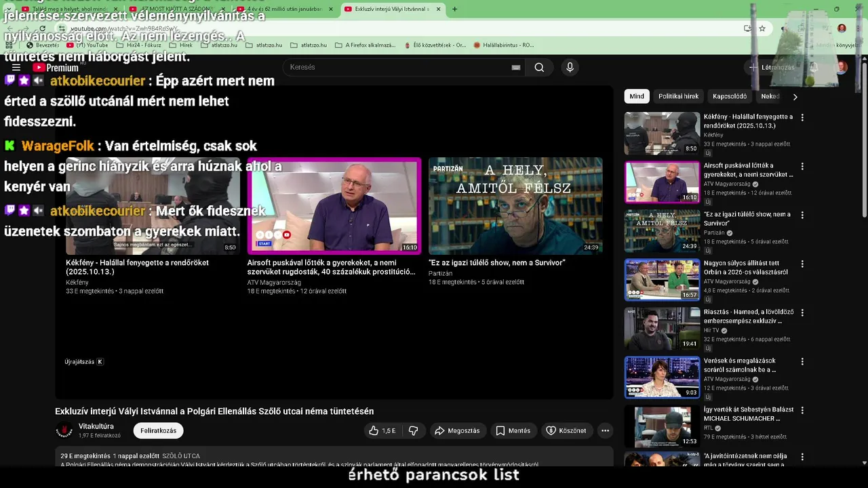
Task: Open the YouTube account avatar menu
Action: (842, 68)
